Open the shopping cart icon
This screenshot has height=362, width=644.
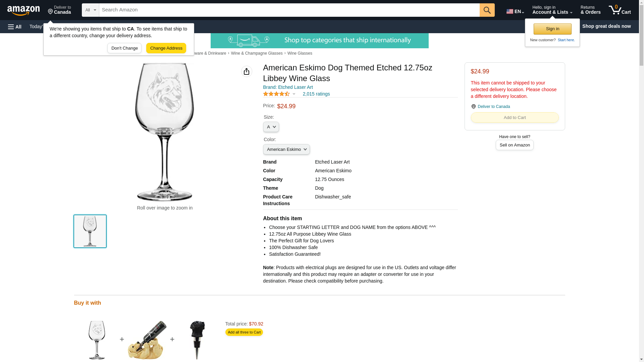point(620,10)
